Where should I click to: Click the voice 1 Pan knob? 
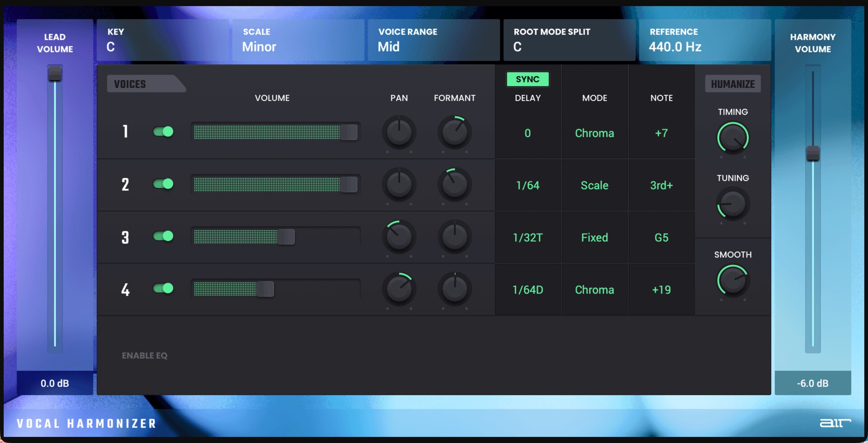[x=399, y=132]
